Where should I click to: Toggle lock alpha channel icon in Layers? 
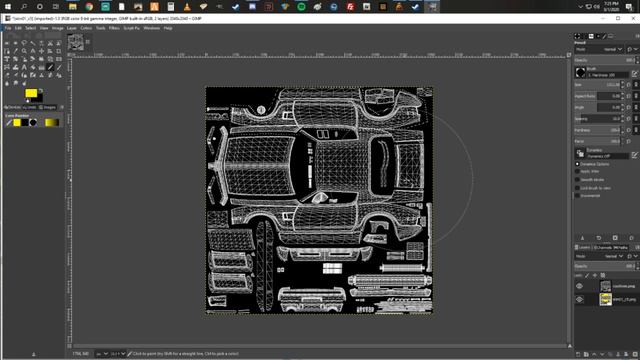[603, 276]
